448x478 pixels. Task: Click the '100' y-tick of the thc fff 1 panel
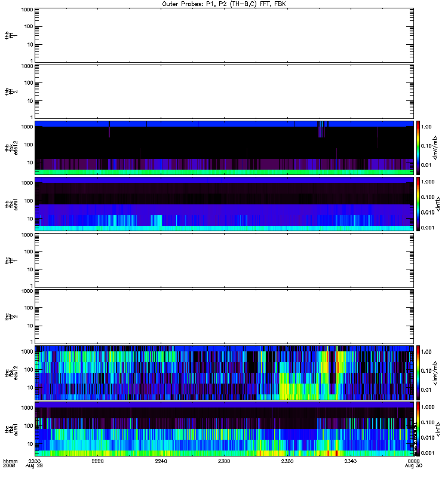(29, 252)
